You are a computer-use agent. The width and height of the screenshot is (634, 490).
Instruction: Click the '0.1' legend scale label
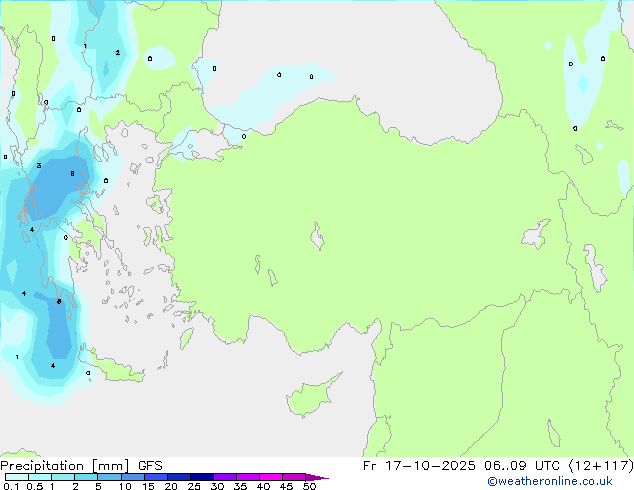(x=11, y=486)
